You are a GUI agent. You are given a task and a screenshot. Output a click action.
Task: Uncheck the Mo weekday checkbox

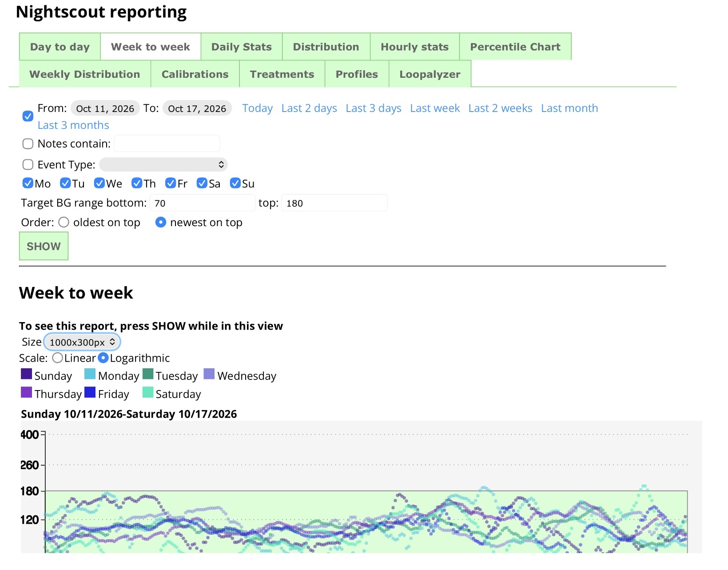point(28,183)
